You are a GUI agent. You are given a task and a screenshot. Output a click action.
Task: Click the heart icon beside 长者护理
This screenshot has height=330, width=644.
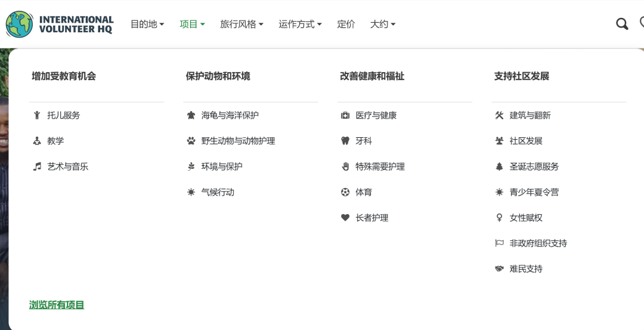tap(345, 217)
